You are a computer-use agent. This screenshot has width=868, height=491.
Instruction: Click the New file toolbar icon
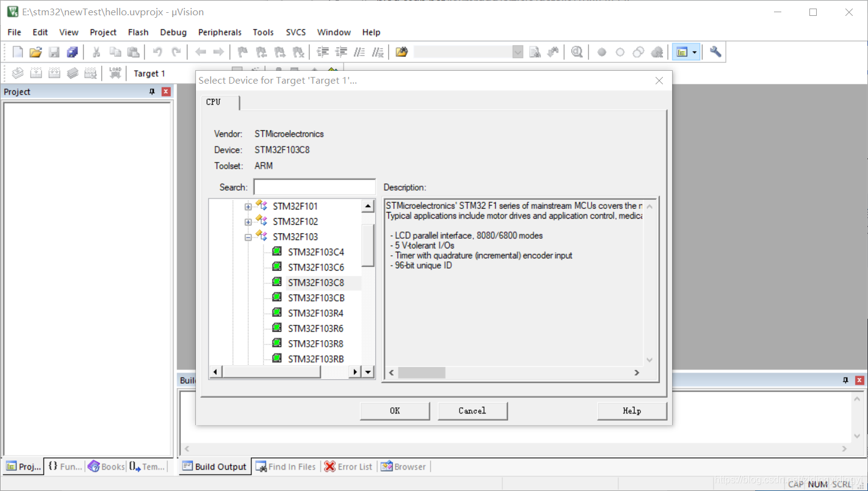(18, 52)
